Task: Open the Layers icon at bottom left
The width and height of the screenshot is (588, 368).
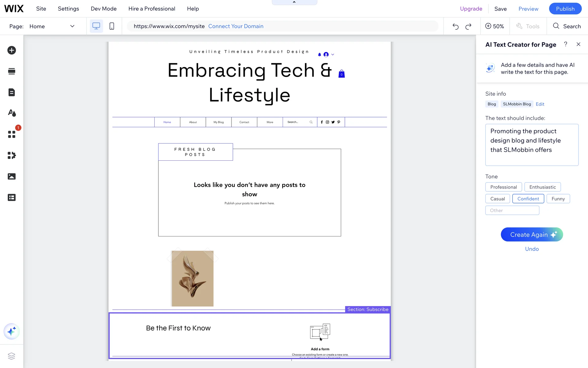Action: (x=12, y=356)
